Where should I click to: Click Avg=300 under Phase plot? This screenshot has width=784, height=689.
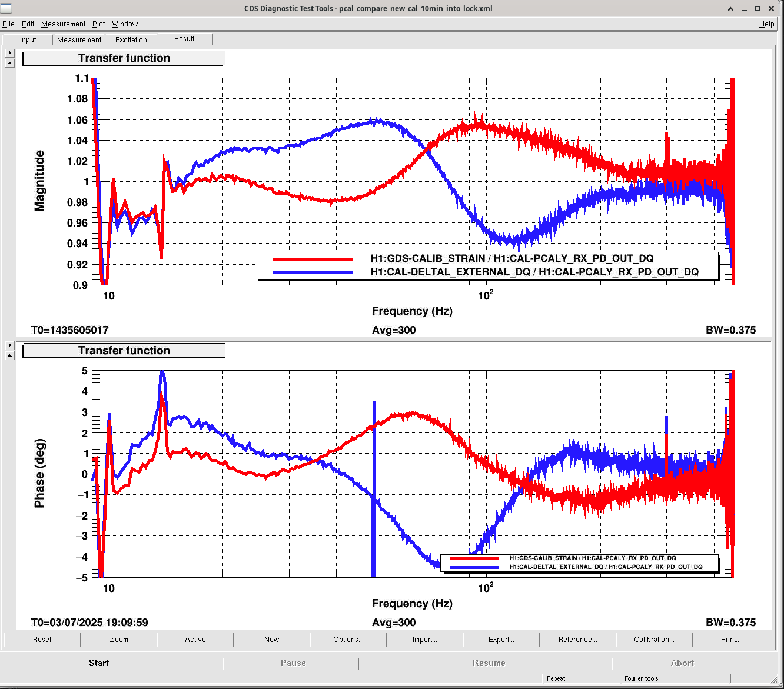[394, 623]
